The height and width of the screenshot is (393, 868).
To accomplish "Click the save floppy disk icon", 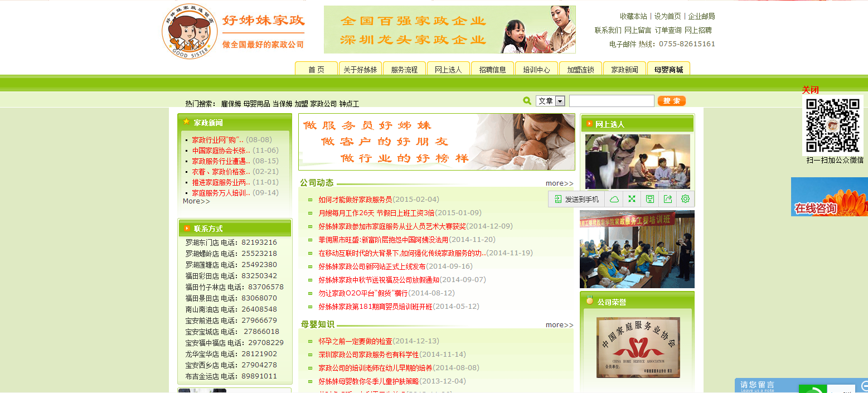I will coord(649,199).
